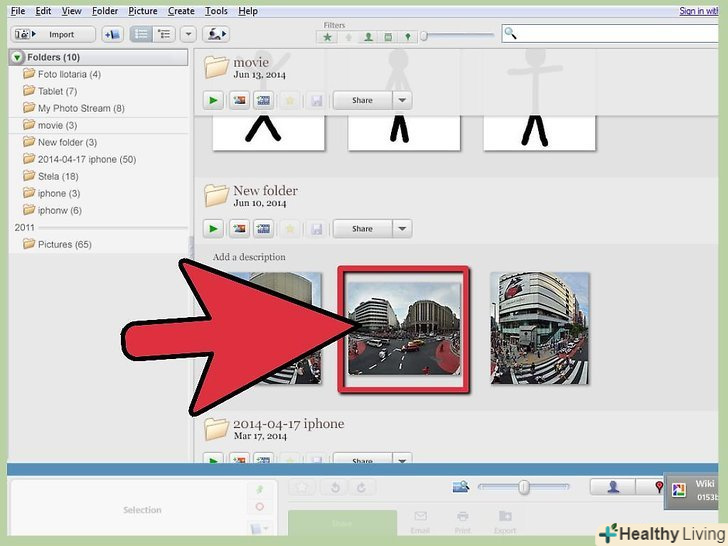Open the folder view options dropdown

coord(188,34)
